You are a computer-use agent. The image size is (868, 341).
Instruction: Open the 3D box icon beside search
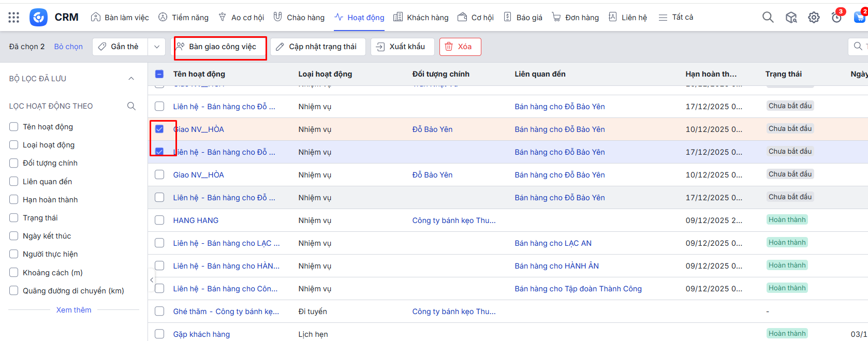tap(791, 18)
